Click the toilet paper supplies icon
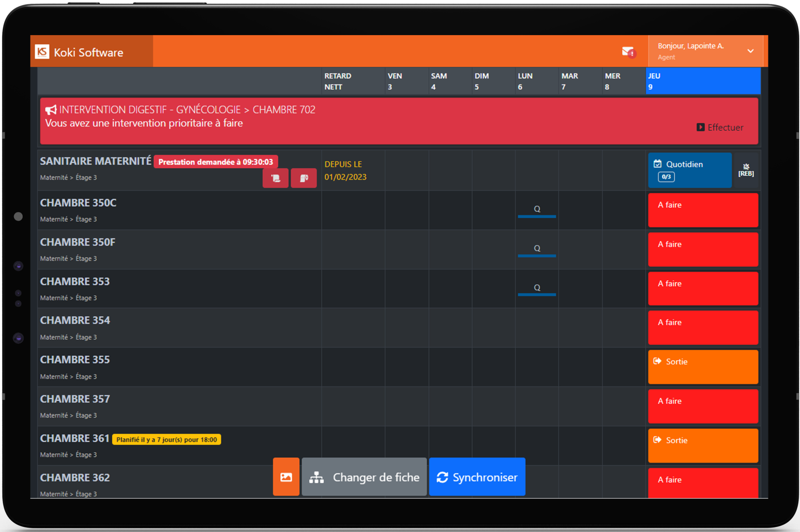The image size is (800, 532). pyautogui.click(x=304, y=178)
